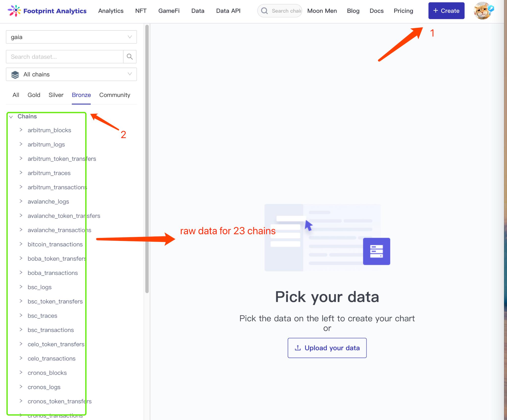
Task: Focus the Search dataset input field
Action: click(x=65, y=57)
